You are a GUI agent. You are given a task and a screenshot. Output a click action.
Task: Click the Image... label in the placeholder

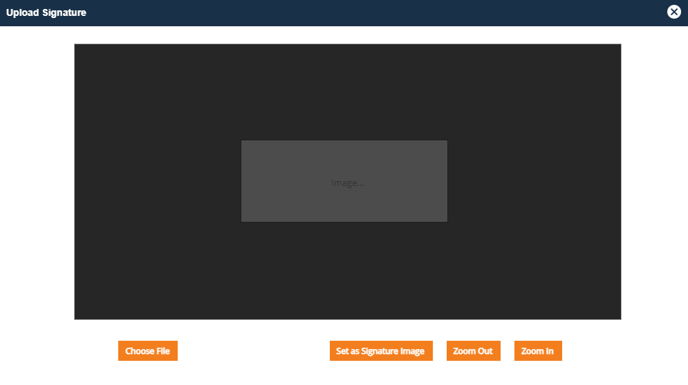pyautogui.click(x=348, y=183)
